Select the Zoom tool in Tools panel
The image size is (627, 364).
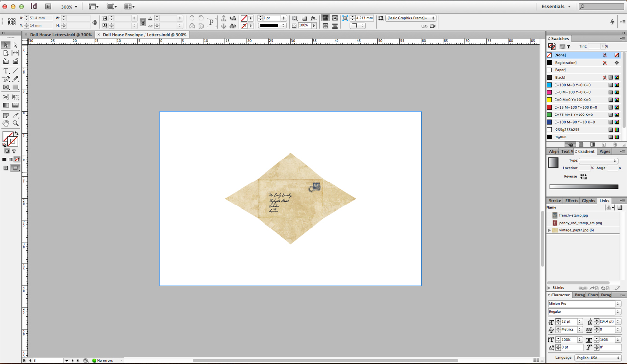[x=15, y=123]
